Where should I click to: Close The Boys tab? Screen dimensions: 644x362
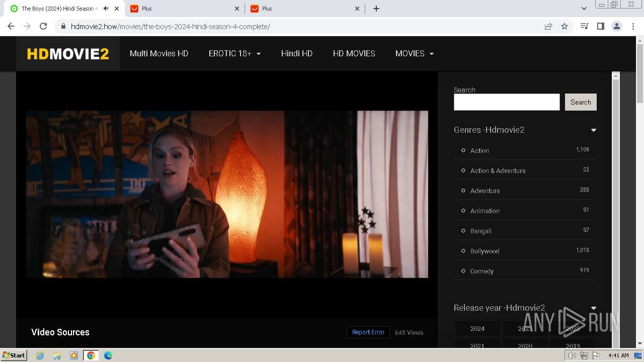click(x=117, y=9)
